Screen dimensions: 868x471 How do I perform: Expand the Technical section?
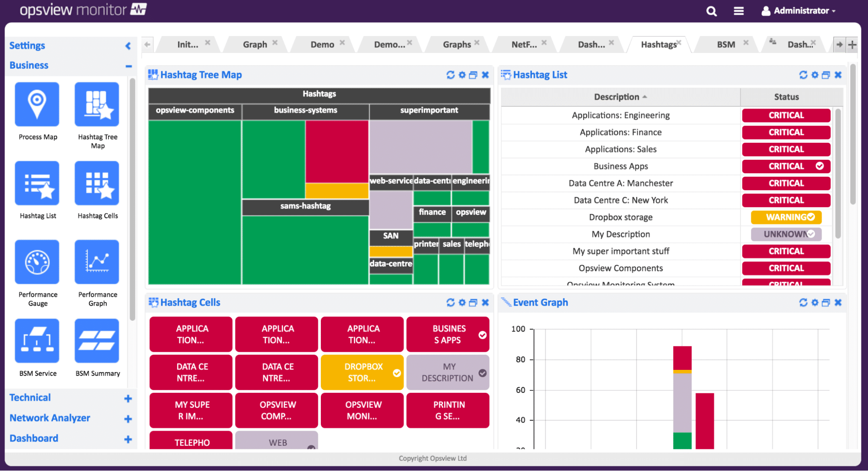point(128,399)
